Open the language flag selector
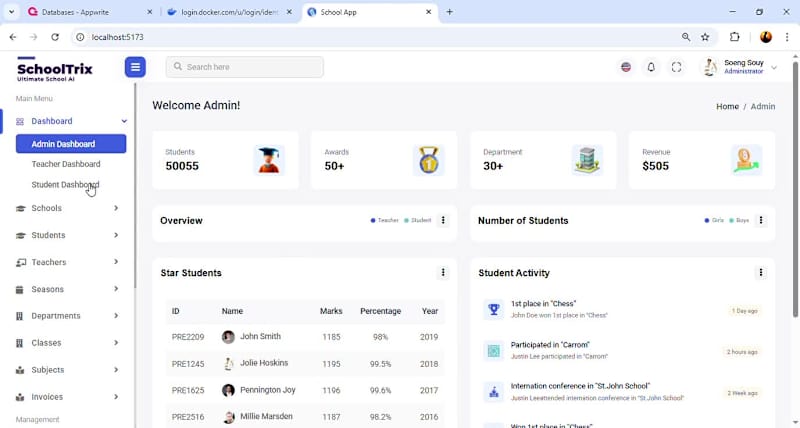Viewport: 800px width, 428px height. [626, 67]
